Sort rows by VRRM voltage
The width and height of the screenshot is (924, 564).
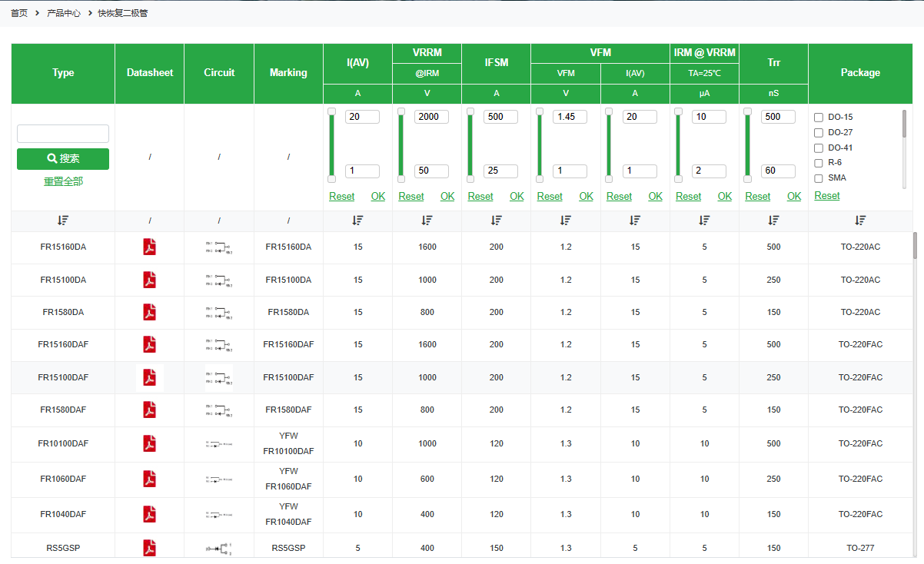(x=427, y=221)
